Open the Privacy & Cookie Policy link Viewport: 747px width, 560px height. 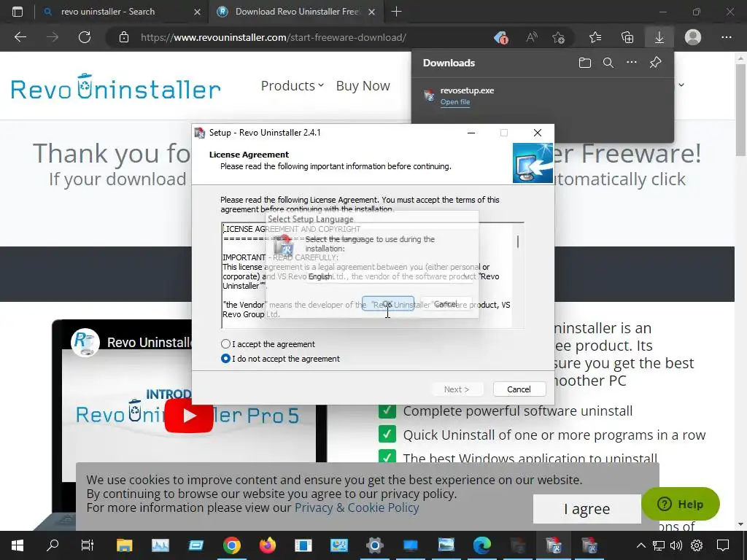tap(357, 507)
